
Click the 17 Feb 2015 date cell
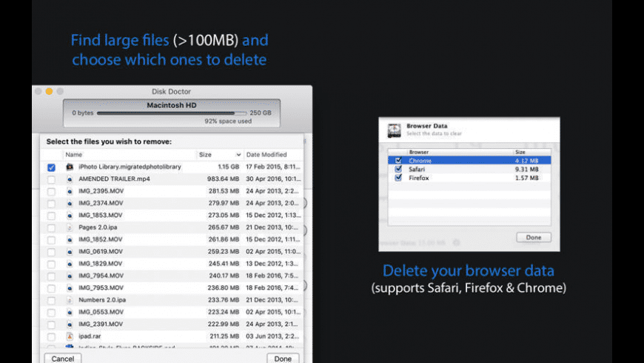pos(272,167)
